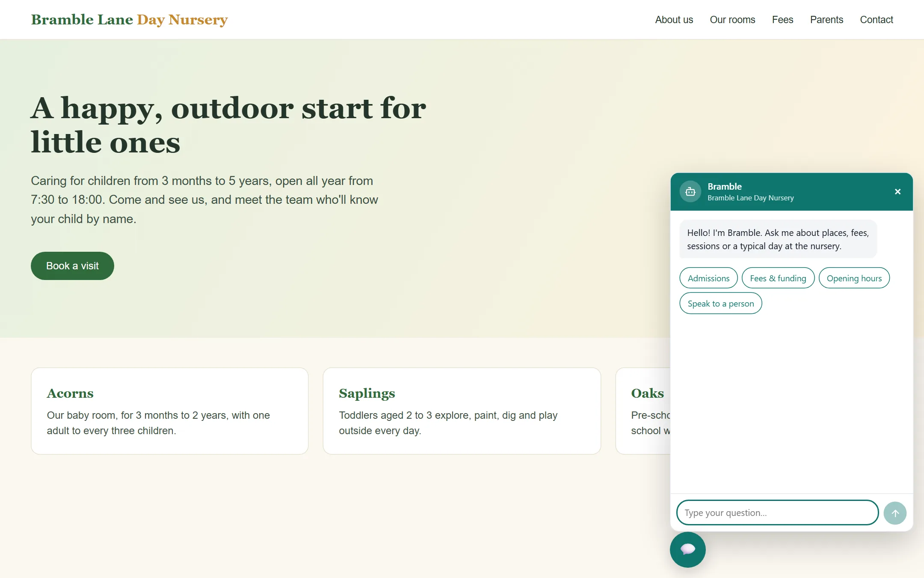This screenshot has height=578, width=924.
Task: Select Parents in the top menu
Action: pyautogui.click(x=826, y=20)
